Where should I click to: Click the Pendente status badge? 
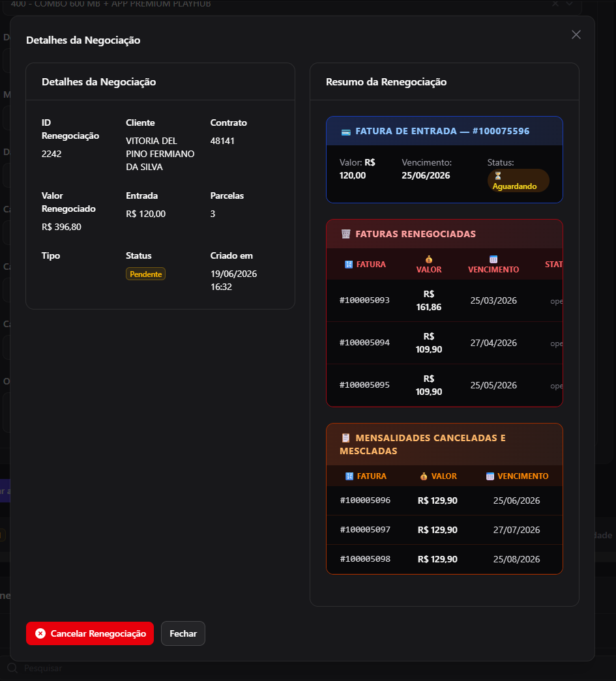(x=145, y=274)
